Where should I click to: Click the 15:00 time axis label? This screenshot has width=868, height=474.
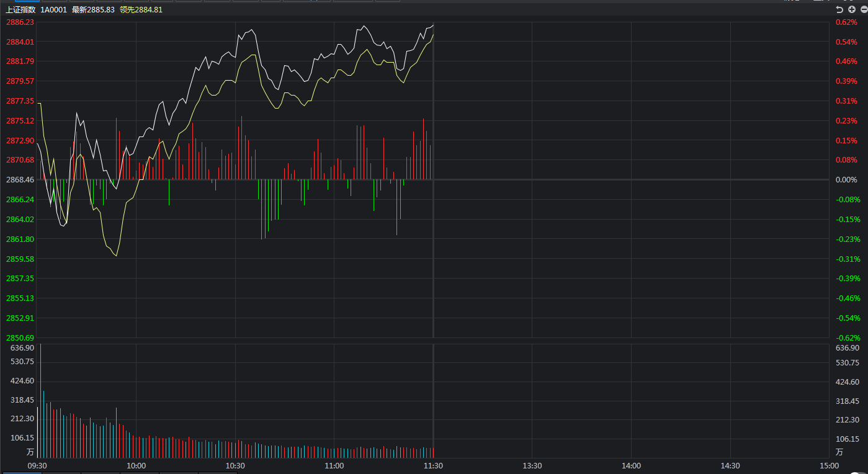click(x=829, y=466)
